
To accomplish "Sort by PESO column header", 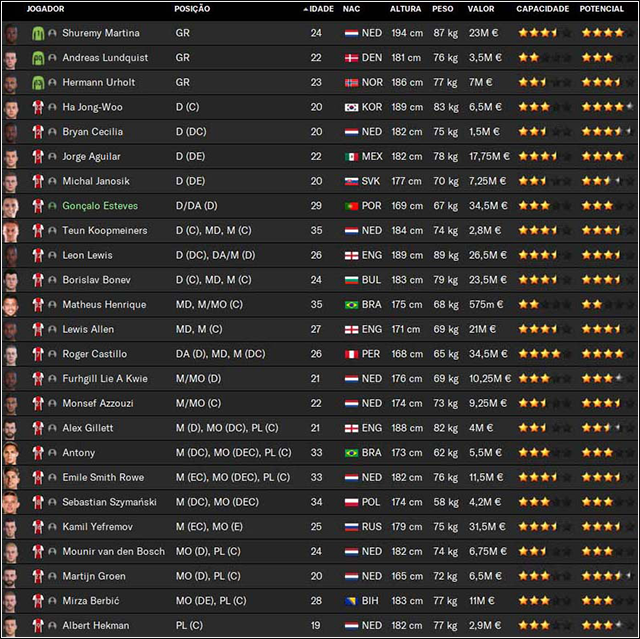I will (443, 9).
